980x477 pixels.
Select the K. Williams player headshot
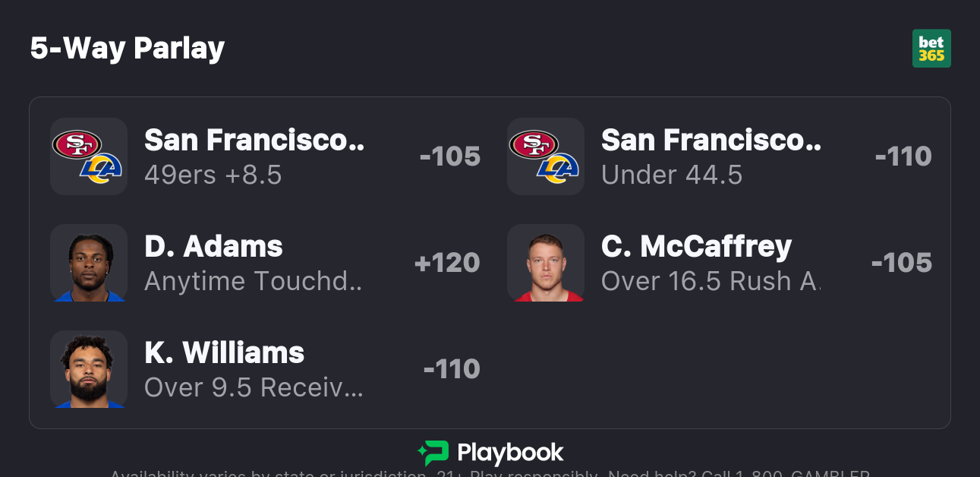(x=88, y=369)
